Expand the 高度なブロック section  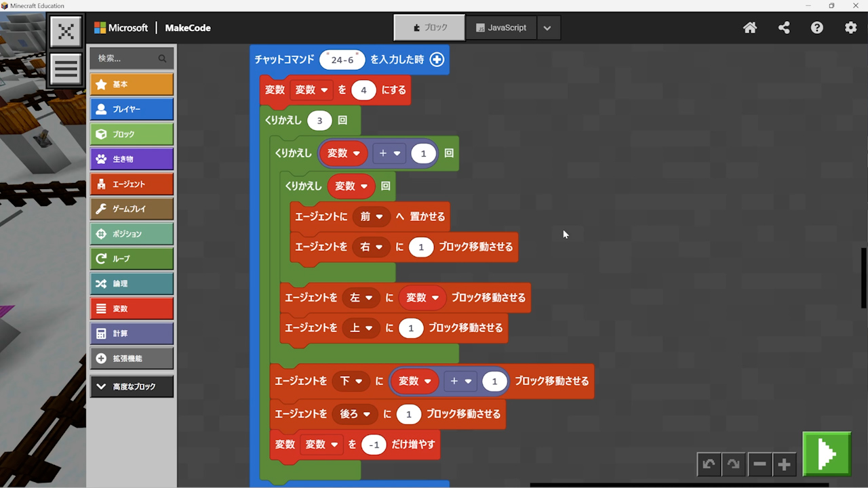(x=132, y=386)
